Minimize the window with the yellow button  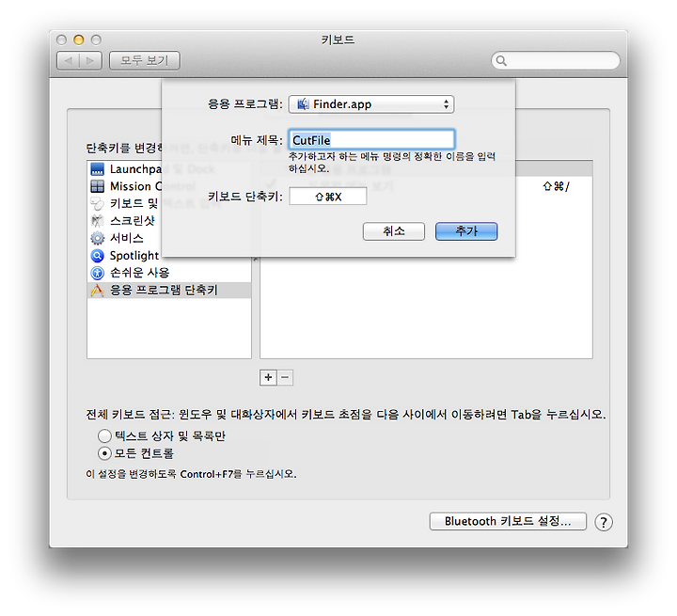79,39
